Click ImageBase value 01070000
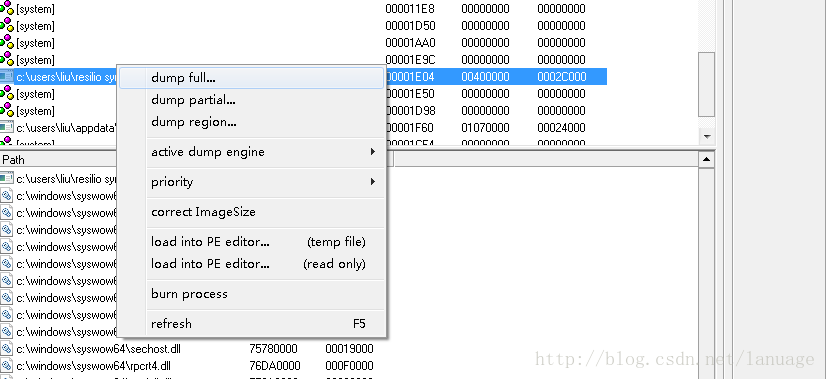This screenshot has height=379, width=826. (x=485, y=127)
